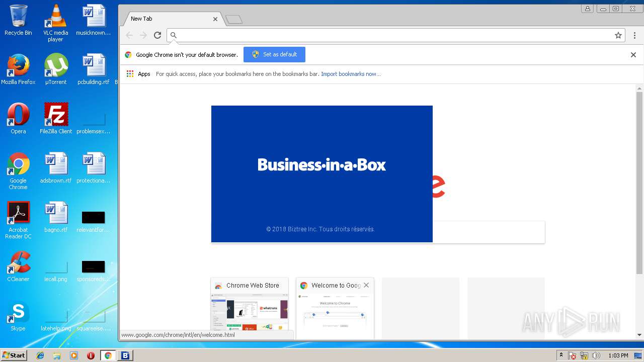The image size is (644, 362).
Task: Remove the Welcome to Google thumbnail
Action: (x=366, y=285)
